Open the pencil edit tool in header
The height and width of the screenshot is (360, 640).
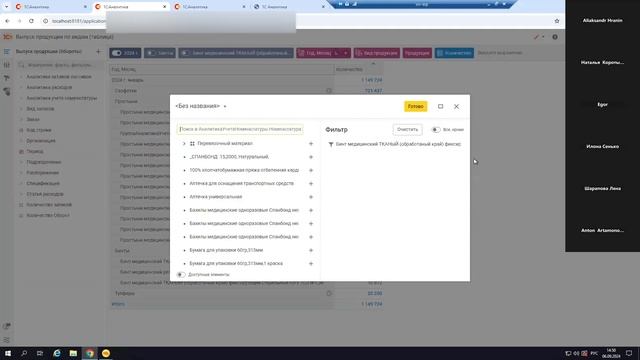click(536, 37)
